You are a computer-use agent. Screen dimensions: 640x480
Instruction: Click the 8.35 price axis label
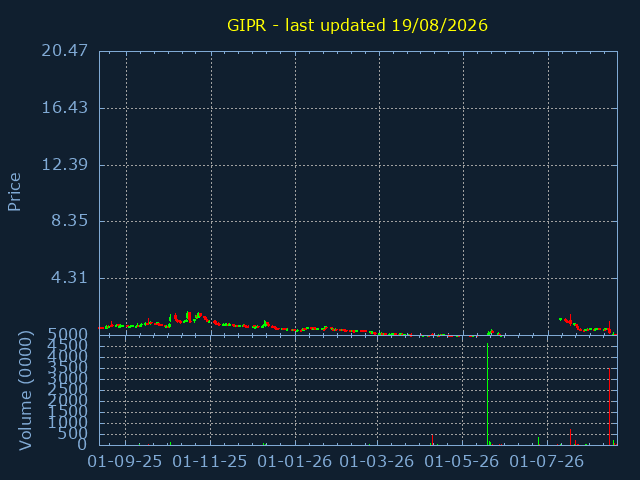pos(69,221)
